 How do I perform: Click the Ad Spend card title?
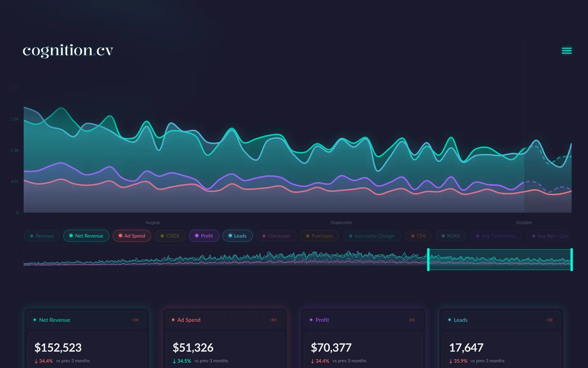(x=189, y=320)
